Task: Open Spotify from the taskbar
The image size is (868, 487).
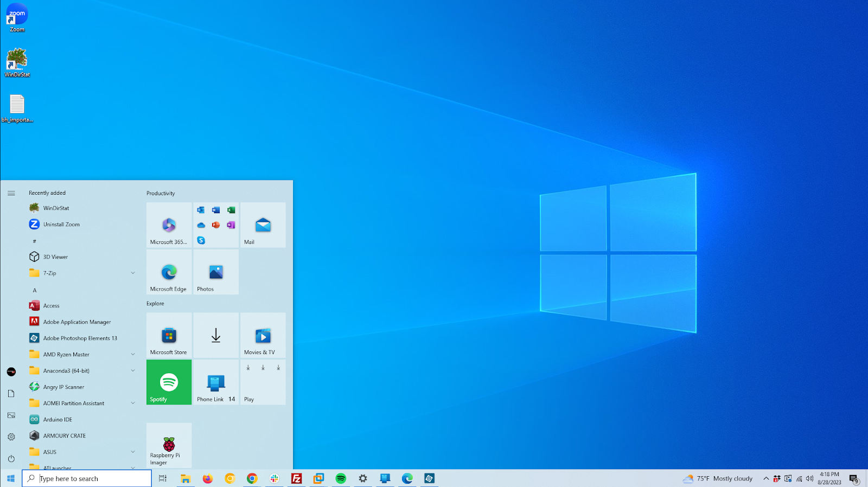Action: coord(341,478)
